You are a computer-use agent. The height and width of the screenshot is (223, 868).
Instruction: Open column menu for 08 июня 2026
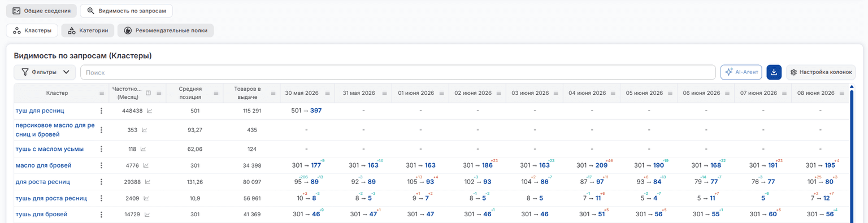pyautogui.click(x=841, y=93)
